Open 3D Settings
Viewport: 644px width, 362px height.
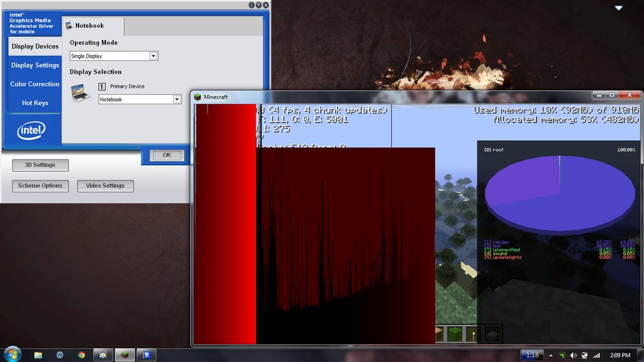click(40, 165)
